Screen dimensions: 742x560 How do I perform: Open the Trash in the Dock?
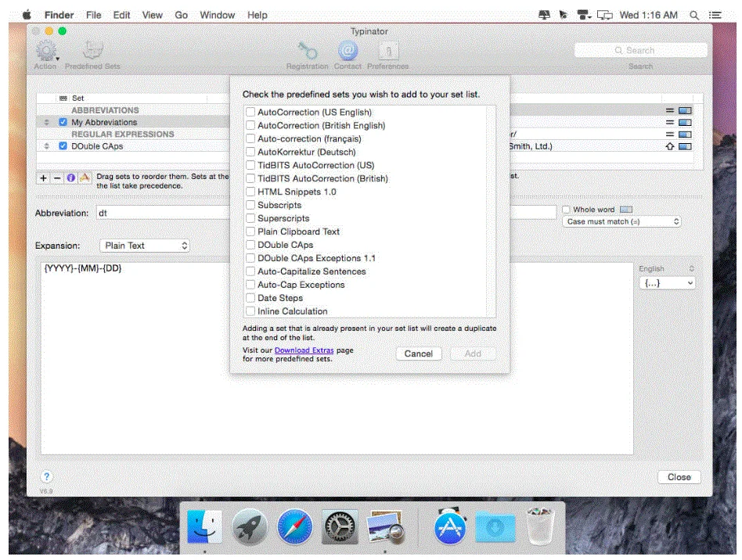coord(540,526)
